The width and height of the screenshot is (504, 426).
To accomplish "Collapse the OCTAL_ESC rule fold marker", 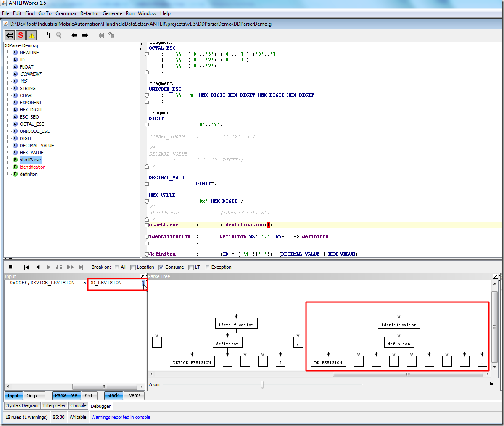I will point(147,54).
